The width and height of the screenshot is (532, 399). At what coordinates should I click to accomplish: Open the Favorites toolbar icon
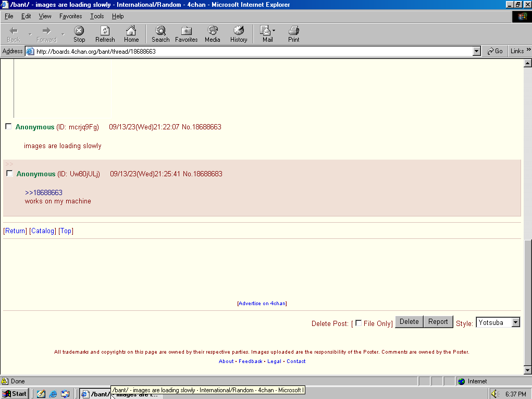[x=186, y=31]
